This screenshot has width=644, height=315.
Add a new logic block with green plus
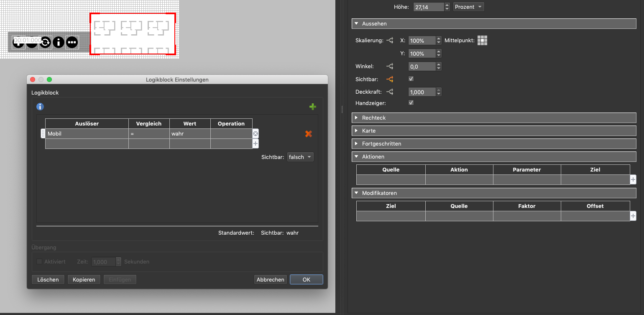[312, 107]
